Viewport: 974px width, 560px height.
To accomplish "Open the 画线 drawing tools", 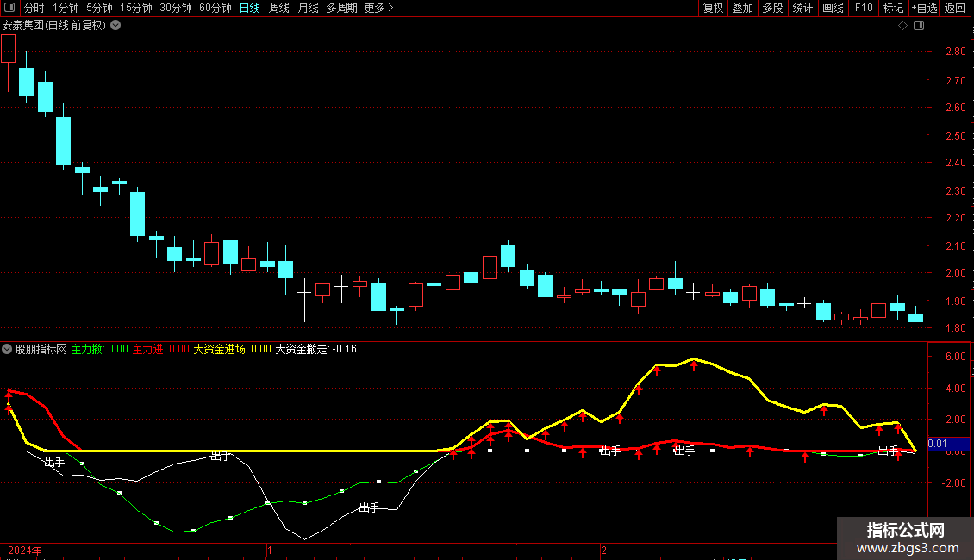I will pos(833,8).
